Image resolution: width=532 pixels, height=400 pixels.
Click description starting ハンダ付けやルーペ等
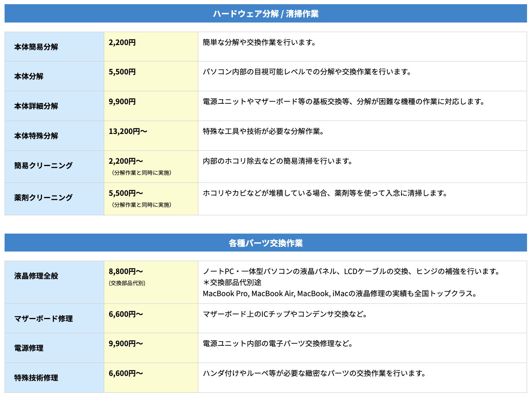pyautogui.click(x=315, y=373)
